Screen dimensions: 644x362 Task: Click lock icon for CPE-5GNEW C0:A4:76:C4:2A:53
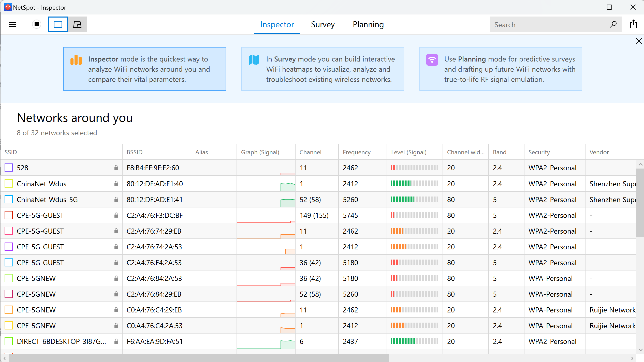116,325
